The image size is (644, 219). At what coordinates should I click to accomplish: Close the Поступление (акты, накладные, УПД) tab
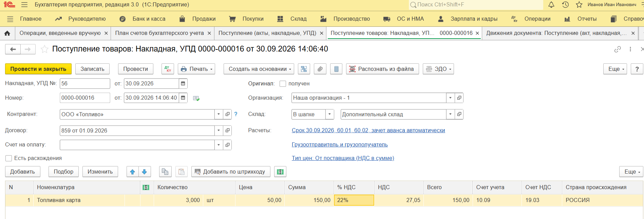[x=322, y=33]
